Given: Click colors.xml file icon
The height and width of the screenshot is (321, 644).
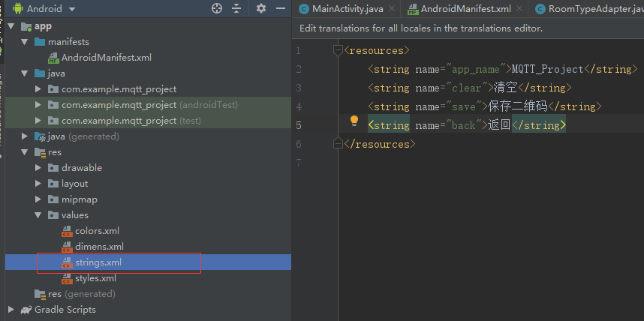Looking at the screenshot, I should click(x=67, y=231).
